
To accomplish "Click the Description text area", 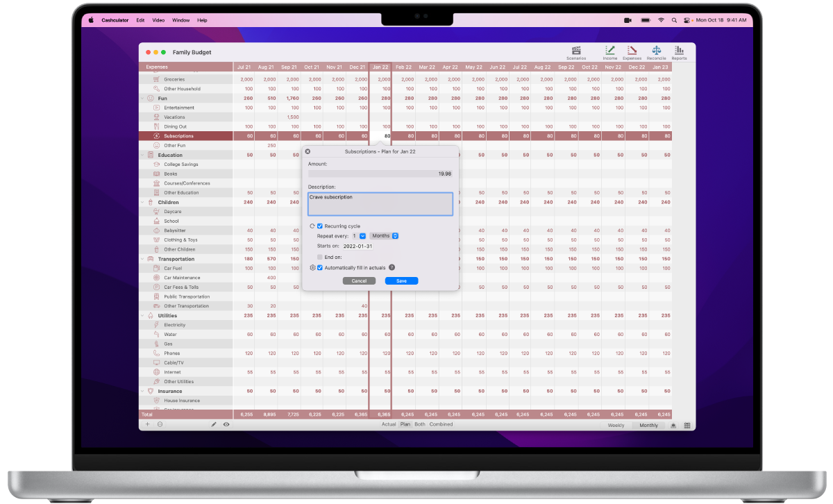I will [x=380, y=204].
